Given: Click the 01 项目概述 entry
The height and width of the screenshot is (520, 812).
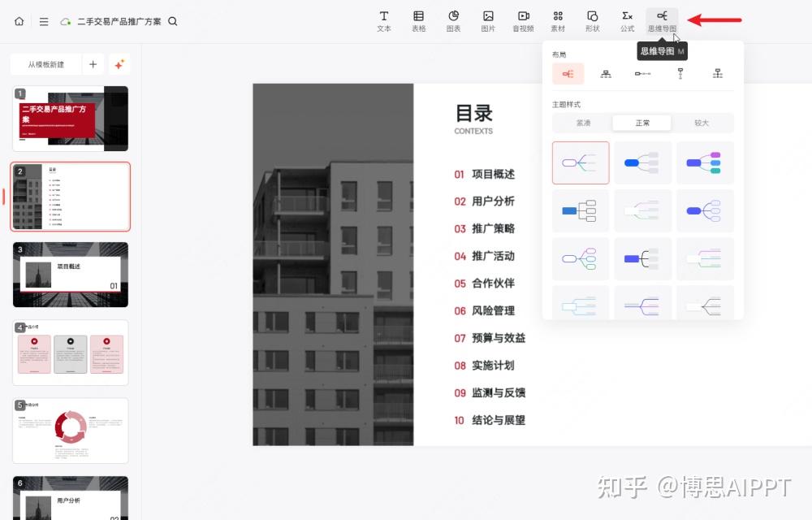Looking at the screenshot, I should tap(484, 175).
